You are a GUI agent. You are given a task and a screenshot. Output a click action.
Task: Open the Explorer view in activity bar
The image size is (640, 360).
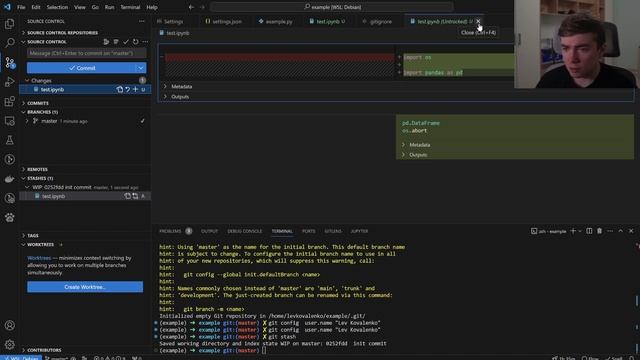pyautogui.click(x=9, y=24)
